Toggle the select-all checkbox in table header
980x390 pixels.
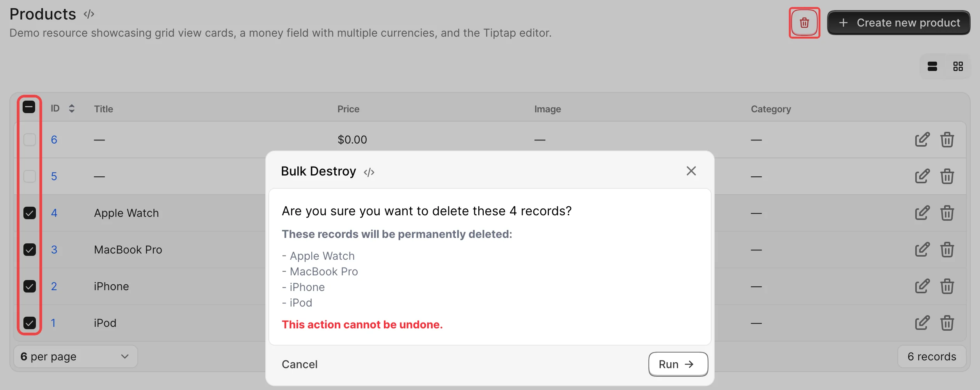pyautogui.click(x=29, y=107)
